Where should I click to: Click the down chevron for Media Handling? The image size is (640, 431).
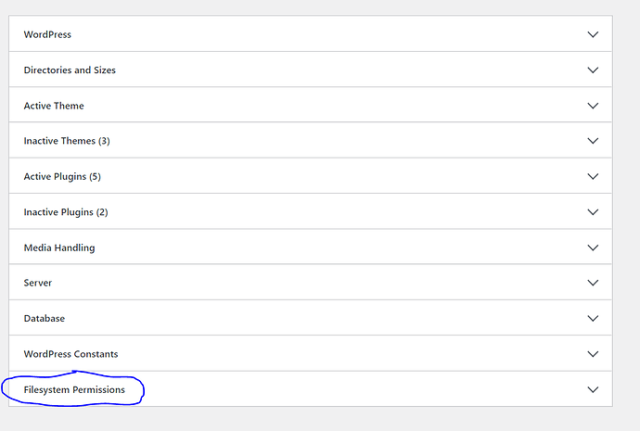593,248
